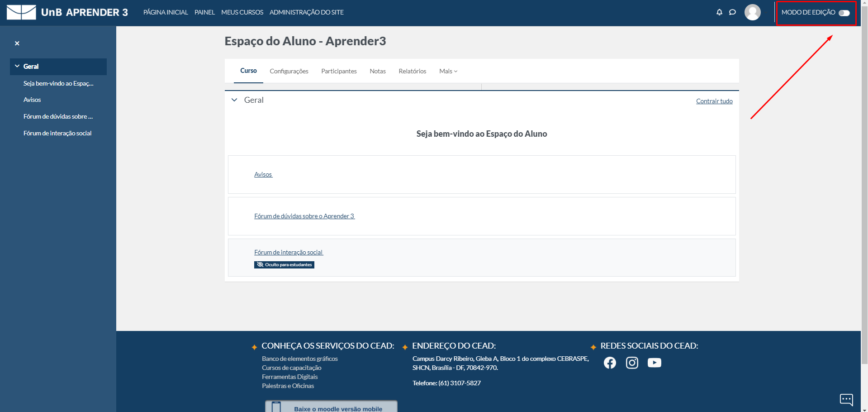
Task: Open the Avisos activity link
Action: pyautogui.click(x=263, y=174)
